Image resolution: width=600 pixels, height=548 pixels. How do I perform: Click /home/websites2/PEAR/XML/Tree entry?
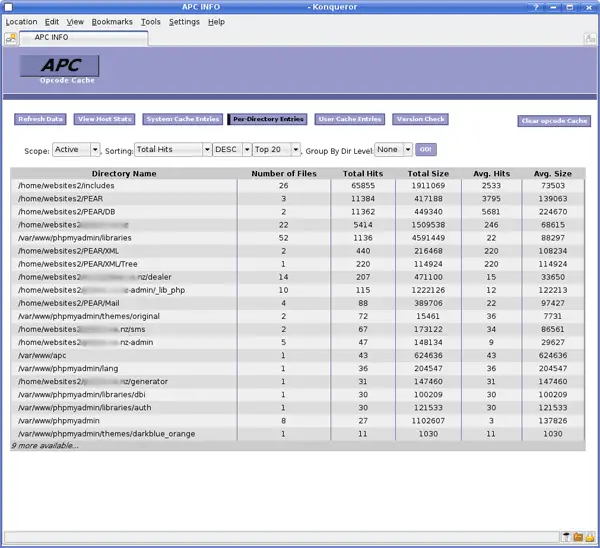(78, 264)
